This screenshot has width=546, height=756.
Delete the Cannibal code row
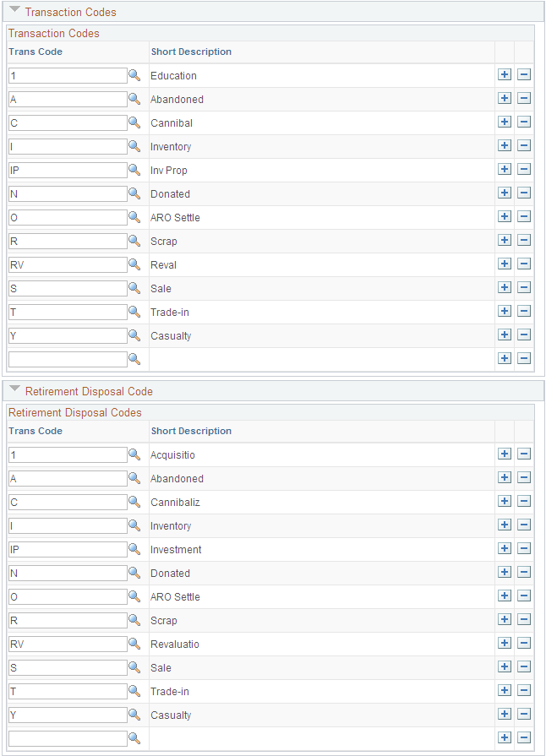tap(524, 122)
